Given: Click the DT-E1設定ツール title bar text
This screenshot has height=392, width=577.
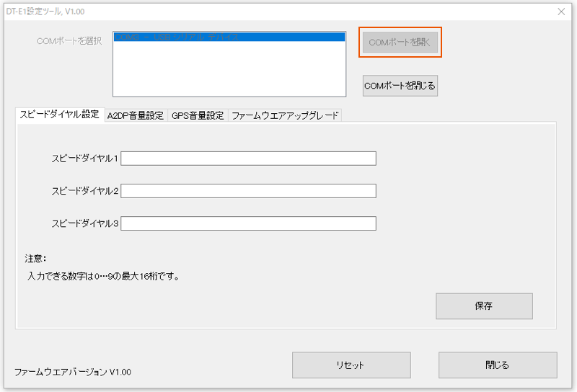Looking at the screenshot, I should tap(43, 11).
